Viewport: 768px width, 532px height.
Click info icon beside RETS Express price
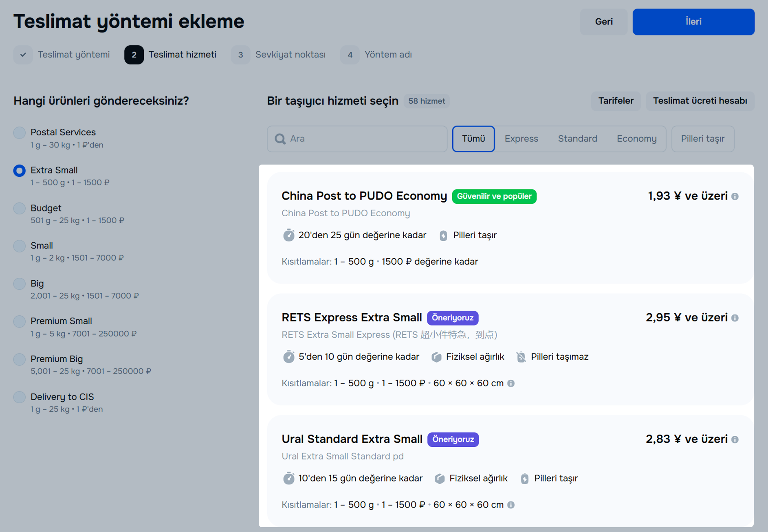click(x=735, y=318)
